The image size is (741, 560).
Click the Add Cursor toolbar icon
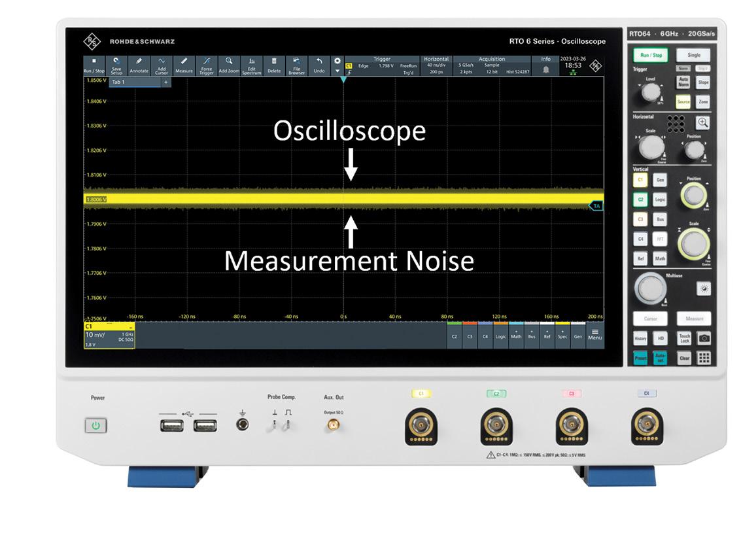click(x=162, y=65)
